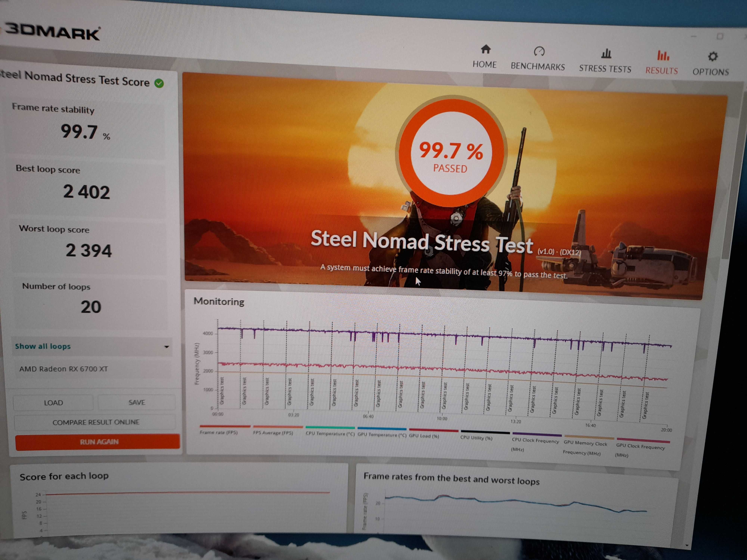The image size is (747, 560).
Task: Click the Options gear icon
Action: (x=713, y=56)
